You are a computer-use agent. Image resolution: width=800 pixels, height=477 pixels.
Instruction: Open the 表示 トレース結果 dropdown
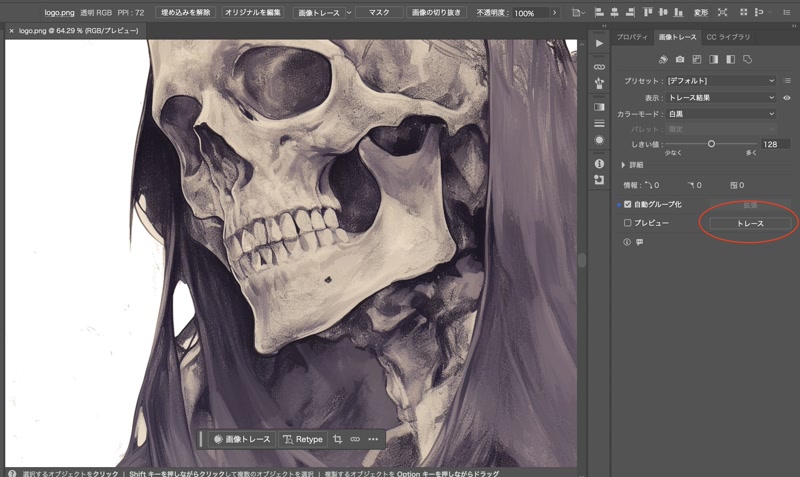tap(721, 97)
